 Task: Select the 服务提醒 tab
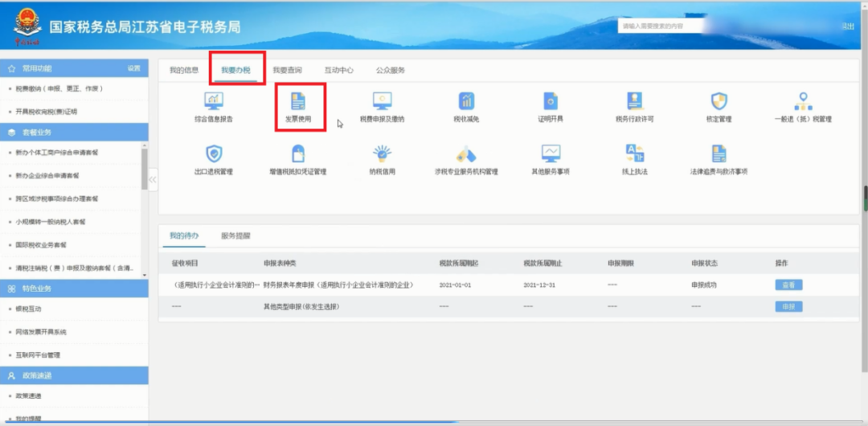(x=235, y=236)
